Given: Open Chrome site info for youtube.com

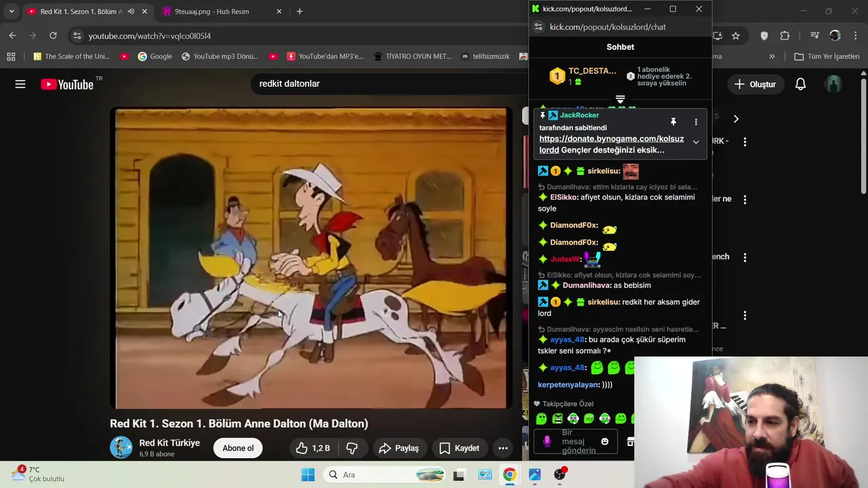Looking at the screenshot, I should pos(77,36).
